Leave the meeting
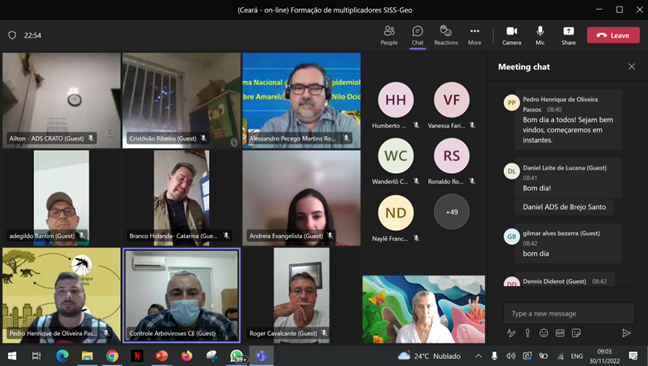Screen dimensions: 648x366 [x=613, y=36]
